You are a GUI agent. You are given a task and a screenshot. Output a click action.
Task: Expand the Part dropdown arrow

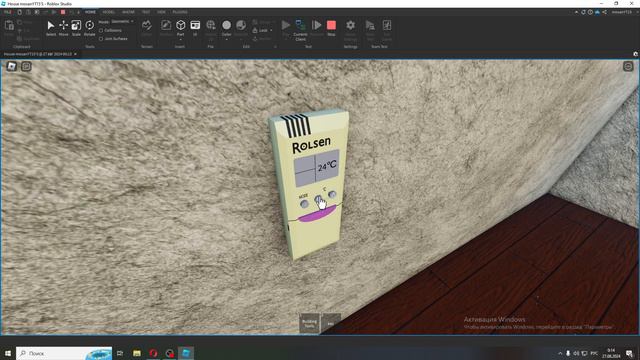pos(180,40)
